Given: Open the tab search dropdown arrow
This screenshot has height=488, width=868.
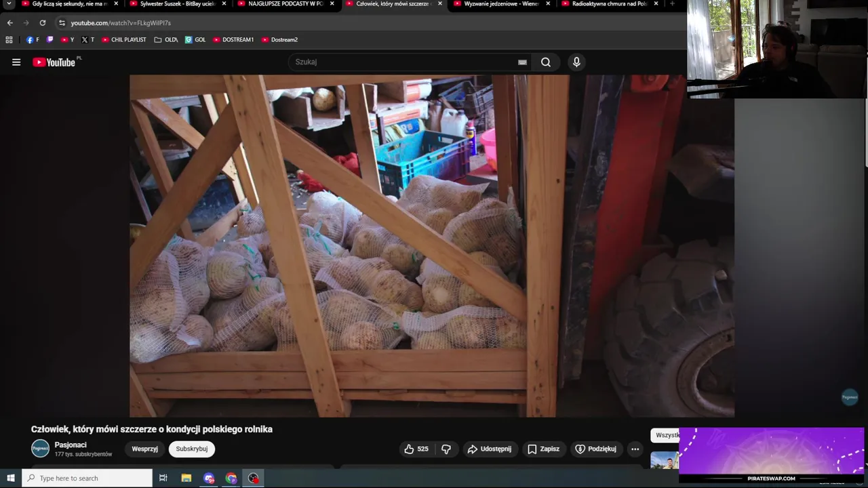Looking at the screenshot, I should pyautogui.click(x=9, y=4).
